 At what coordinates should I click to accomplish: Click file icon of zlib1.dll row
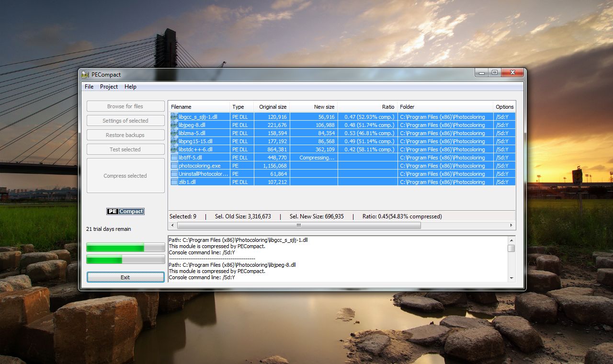[174, 182]
